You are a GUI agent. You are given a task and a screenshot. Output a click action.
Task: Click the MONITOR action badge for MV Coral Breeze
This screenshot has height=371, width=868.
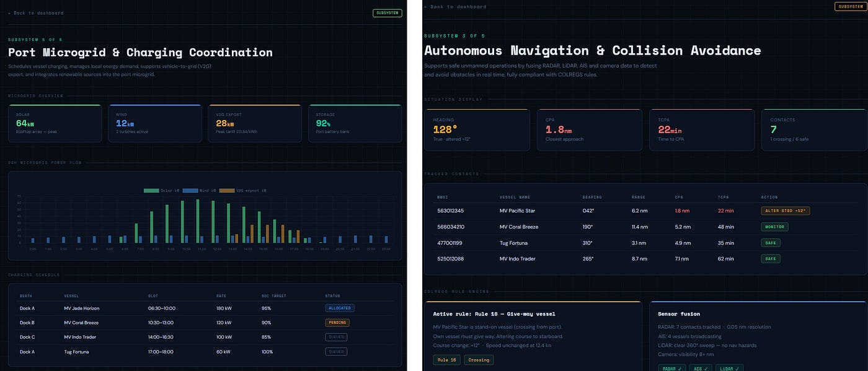pos(774,227)
